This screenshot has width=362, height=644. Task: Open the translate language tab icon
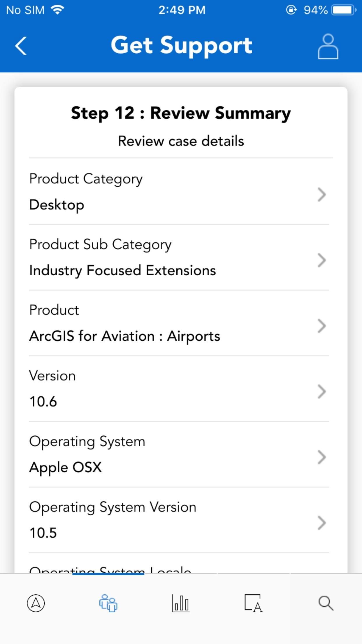tap(253, 603)
